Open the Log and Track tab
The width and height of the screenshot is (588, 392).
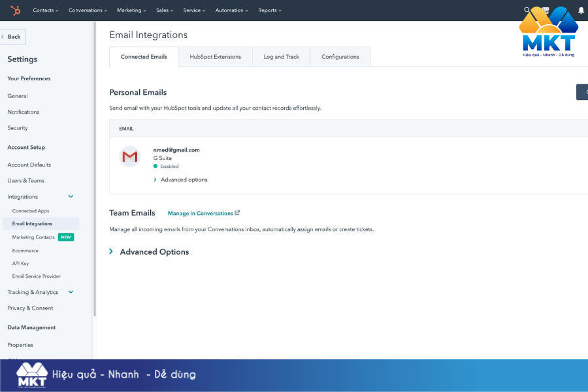point(281,57)
